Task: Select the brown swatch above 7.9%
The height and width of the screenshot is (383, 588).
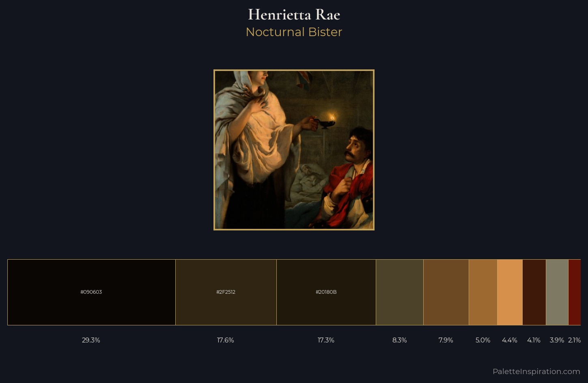Action: click(446, 292)
